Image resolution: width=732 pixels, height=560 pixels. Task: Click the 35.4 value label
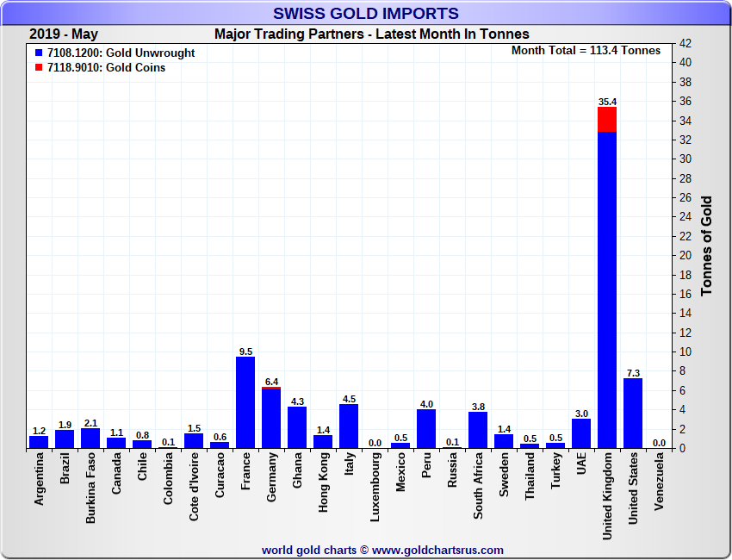(607, 102)
